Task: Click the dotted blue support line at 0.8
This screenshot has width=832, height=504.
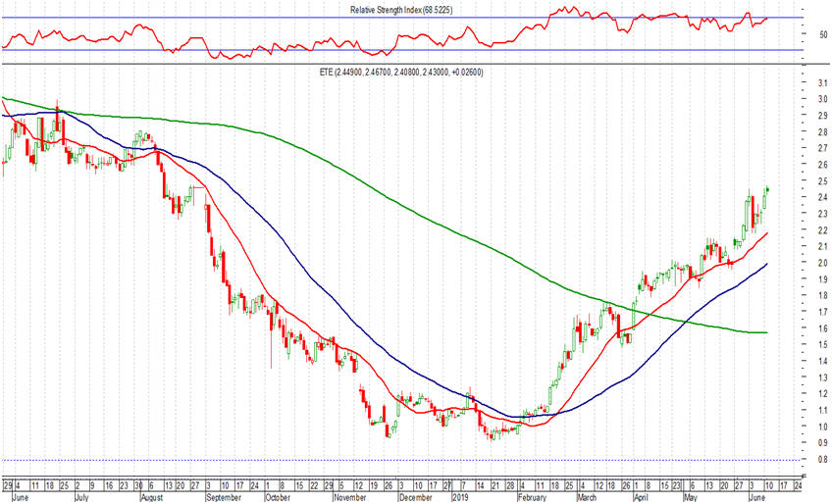Action: click(403, 460)
